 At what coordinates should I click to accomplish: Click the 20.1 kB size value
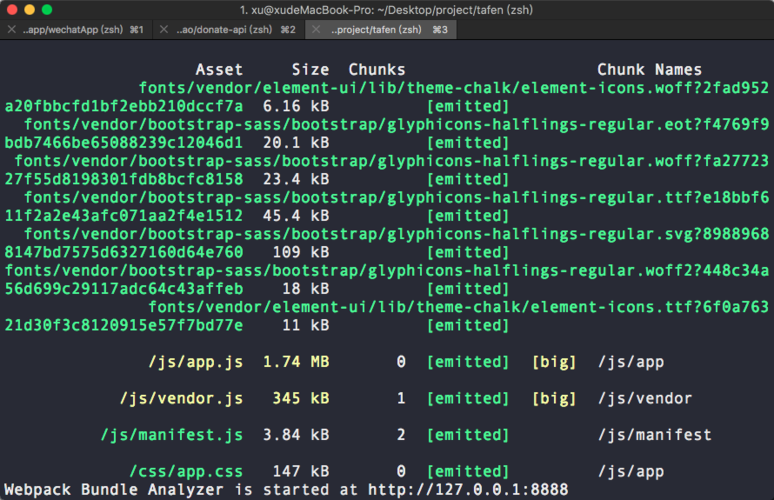pyautogui.click(x=296, y=143)
